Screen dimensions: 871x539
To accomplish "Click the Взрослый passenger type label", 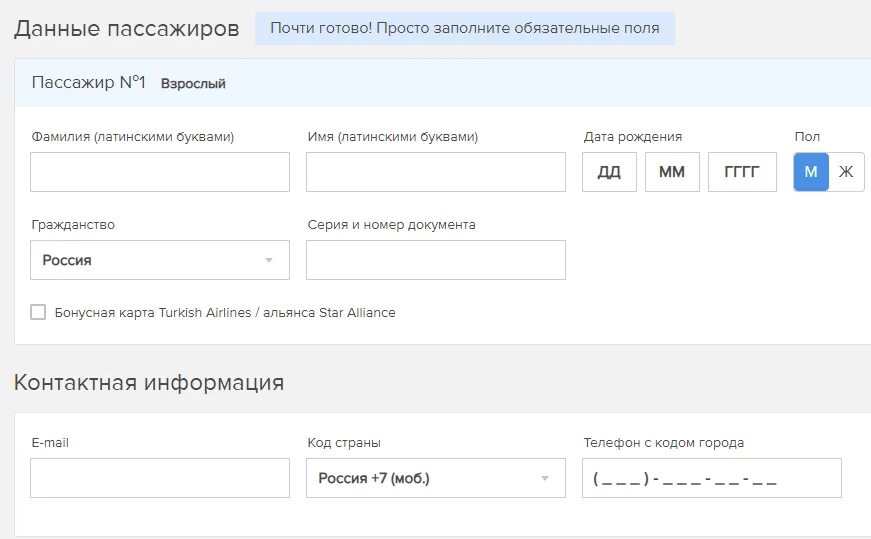I will (x=193, y=84).
